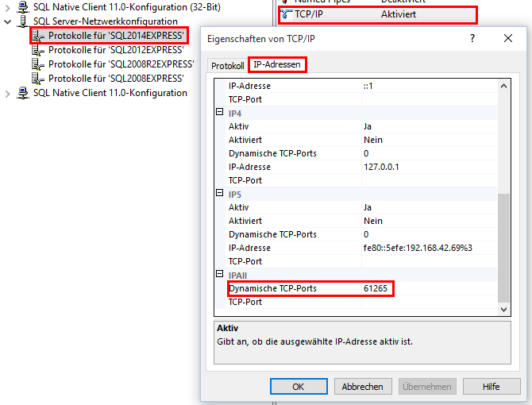532x405 pixels.
Task: Click the SQL Native Client 11.0 (32-Bit) icon
Action: pyautogui.click(x=23, y=6)
